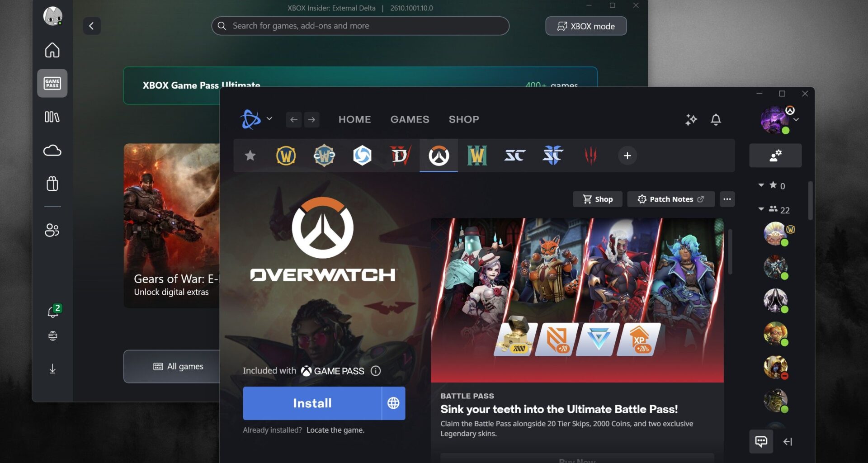Click Game Pass info icon
The image size is (868, 463).
(376, 371)
